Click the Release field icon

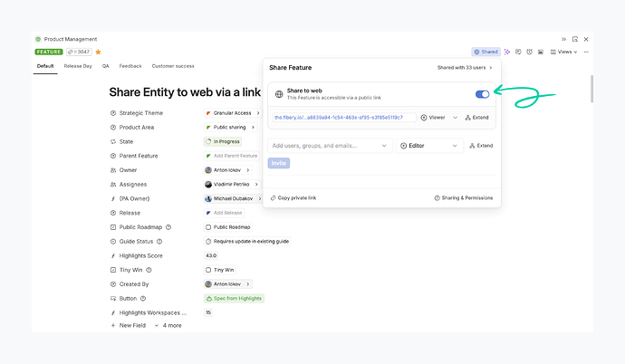tap(113, 213)
